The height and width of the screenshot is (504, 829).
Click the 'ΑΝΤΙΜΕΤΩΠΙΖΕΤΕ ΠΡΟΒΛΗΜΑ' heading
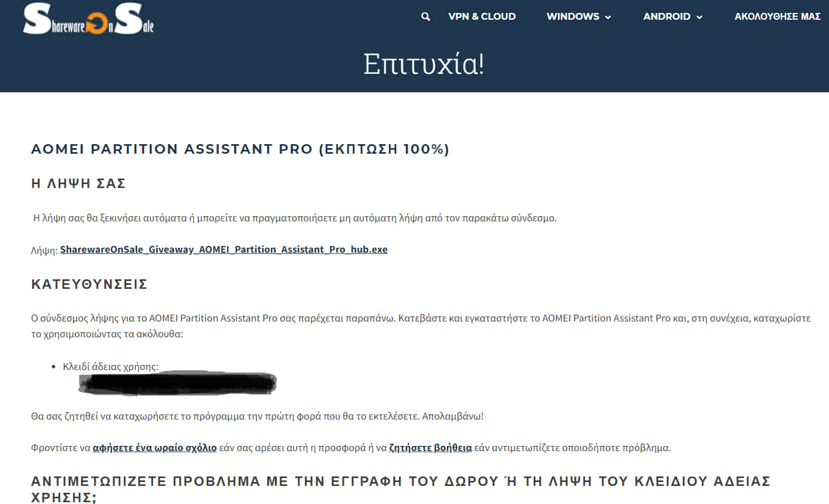point(401,489)
